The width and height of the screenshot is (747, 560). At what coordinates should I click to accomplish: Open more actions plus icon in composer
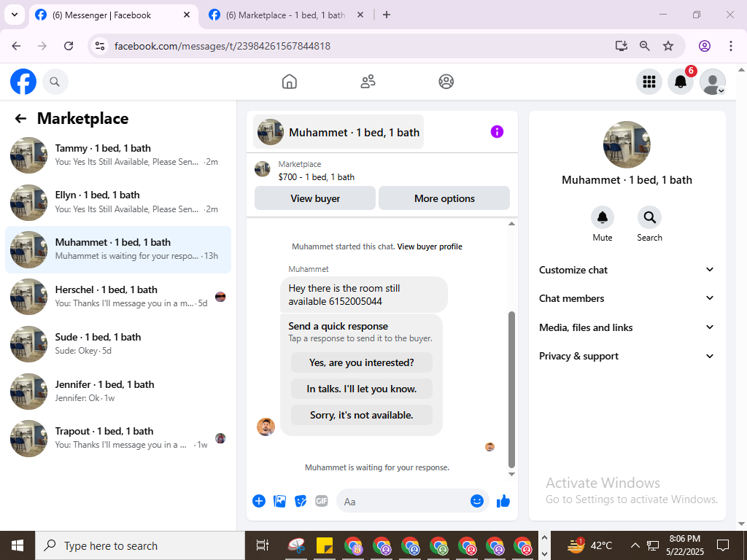click(x=259, y=501)
